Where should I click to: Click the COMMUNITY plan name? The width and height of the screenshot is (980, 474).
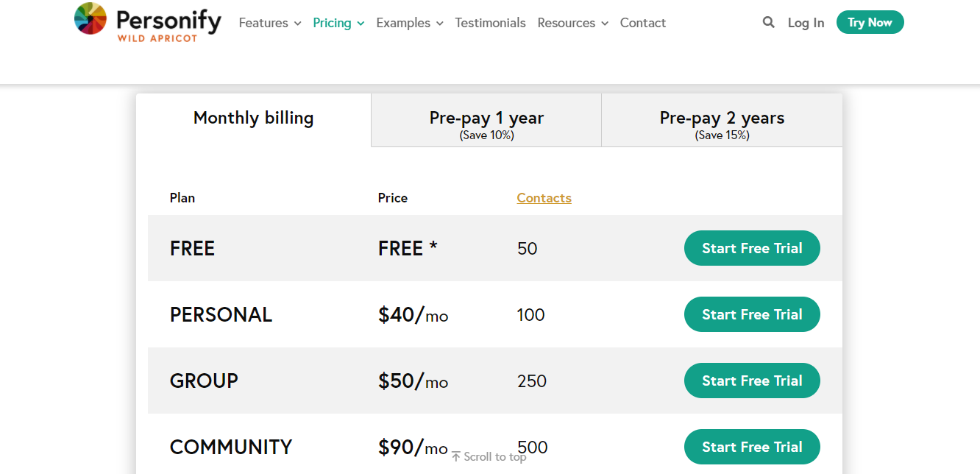tap(231, 447)
